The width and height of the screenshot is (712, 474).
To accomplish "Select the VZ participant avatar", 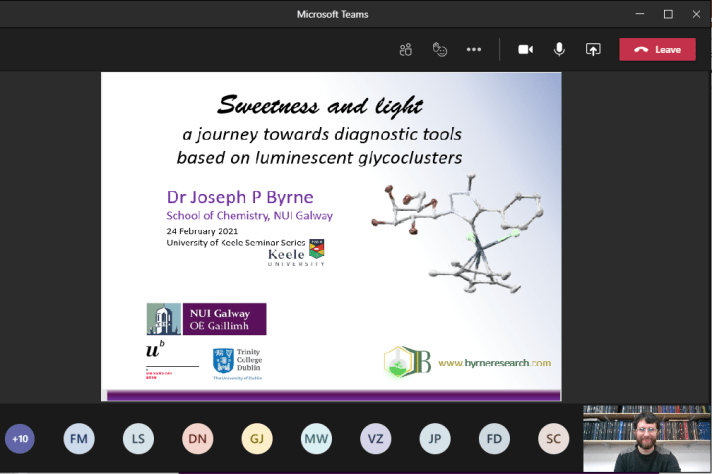I will tap(375, 438).
